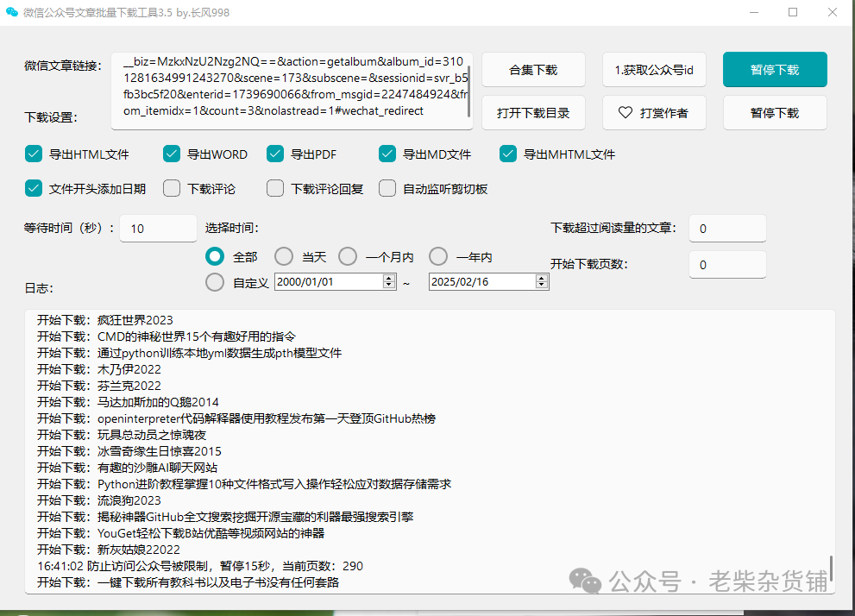This screenshot has width=855, height=616.
Task: Toggle the 导出WORD checkbox
Action: click(x=172, y=154)
